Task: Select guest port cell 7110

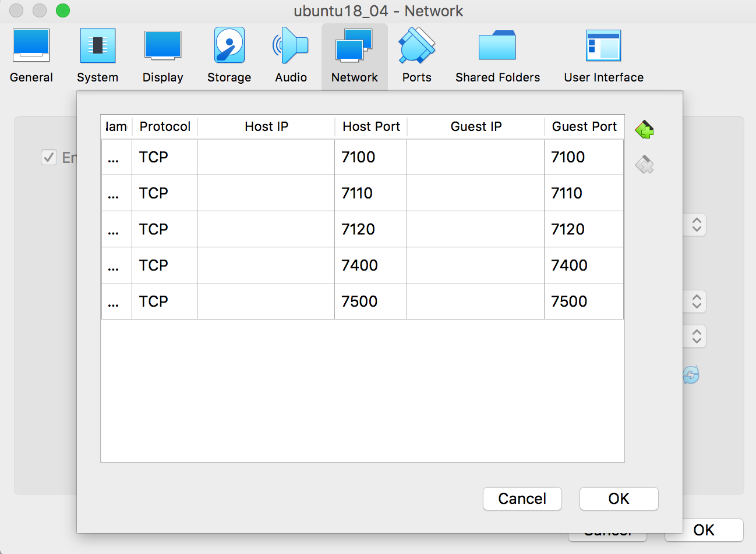Action: (x=584, y=193)
